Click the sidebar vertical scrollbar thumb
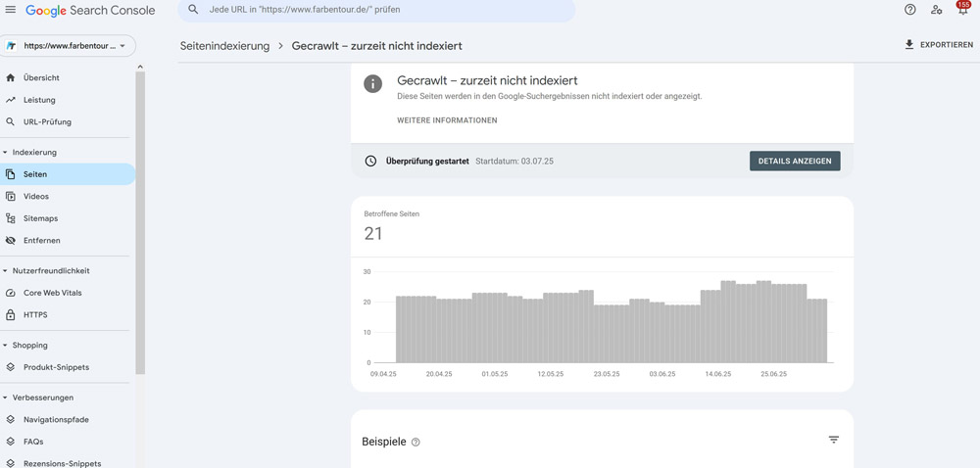Screen dimensions: 980x468 coord(140,222)
